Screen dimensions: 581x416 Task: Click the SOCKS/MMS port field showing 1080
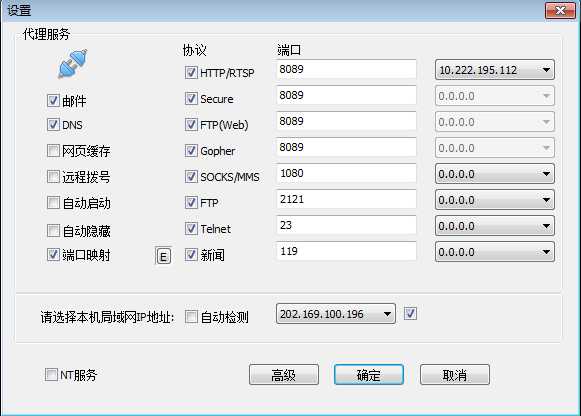[x=346, y=173]
